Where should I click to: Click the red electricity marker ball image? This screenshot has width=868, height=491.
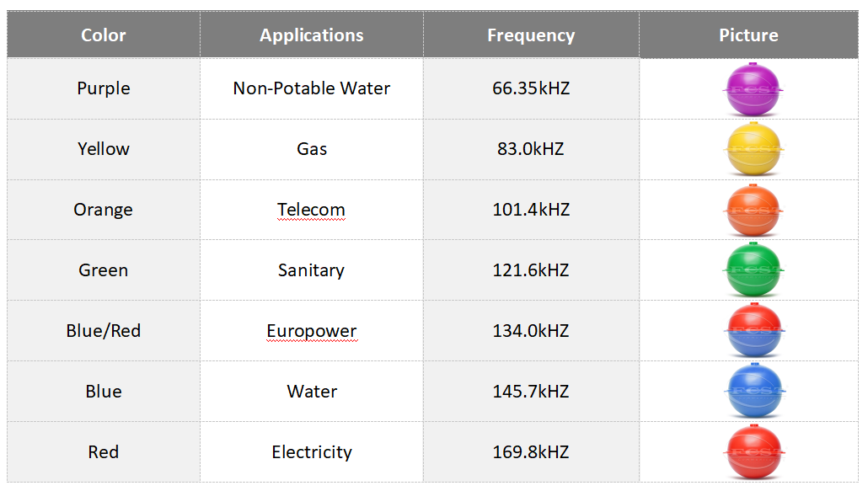pyautogui.click(x=753, y=452)
